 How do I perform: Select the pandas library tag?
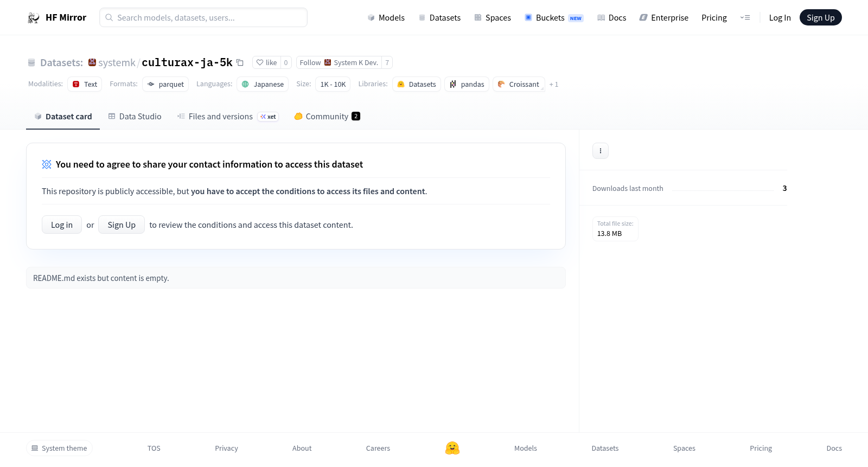(x=467, y=84)
